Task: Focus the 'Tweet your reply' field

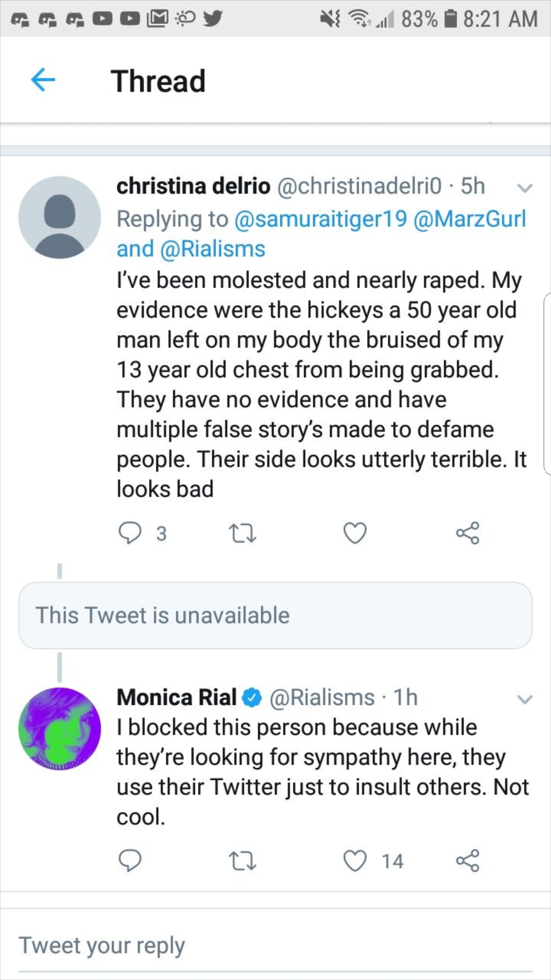Action: tap(275, 946)
